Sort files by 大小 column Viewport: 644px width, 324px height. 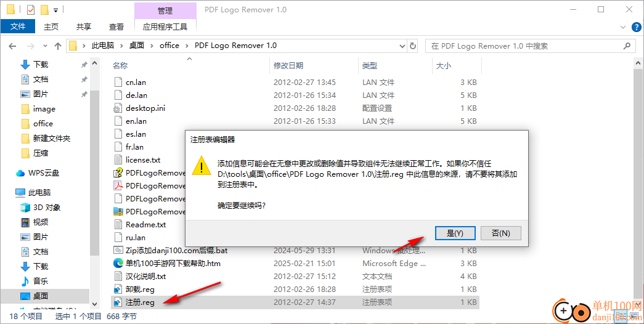tap(443, 66)
